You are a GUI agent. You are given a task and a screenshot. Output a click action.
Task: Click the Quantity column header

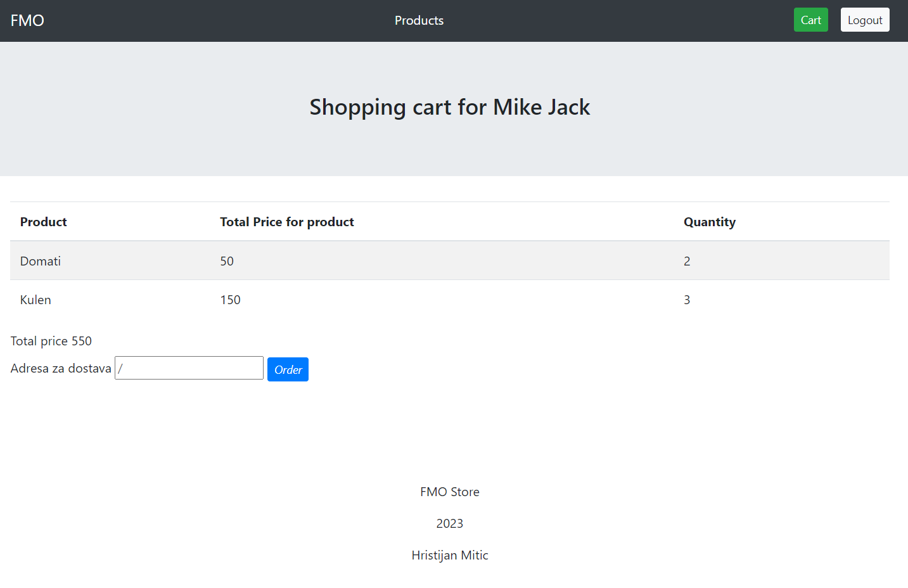[x=709, y=222]
